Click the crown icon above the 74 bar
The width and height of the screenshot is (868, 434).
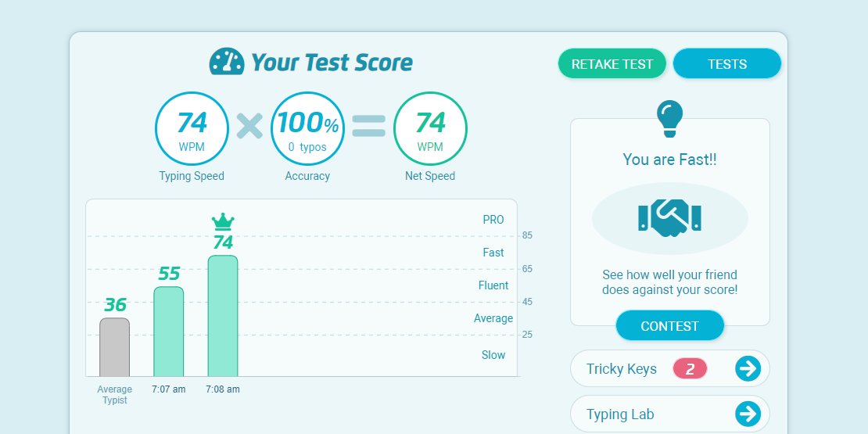[x=223, y=221]
